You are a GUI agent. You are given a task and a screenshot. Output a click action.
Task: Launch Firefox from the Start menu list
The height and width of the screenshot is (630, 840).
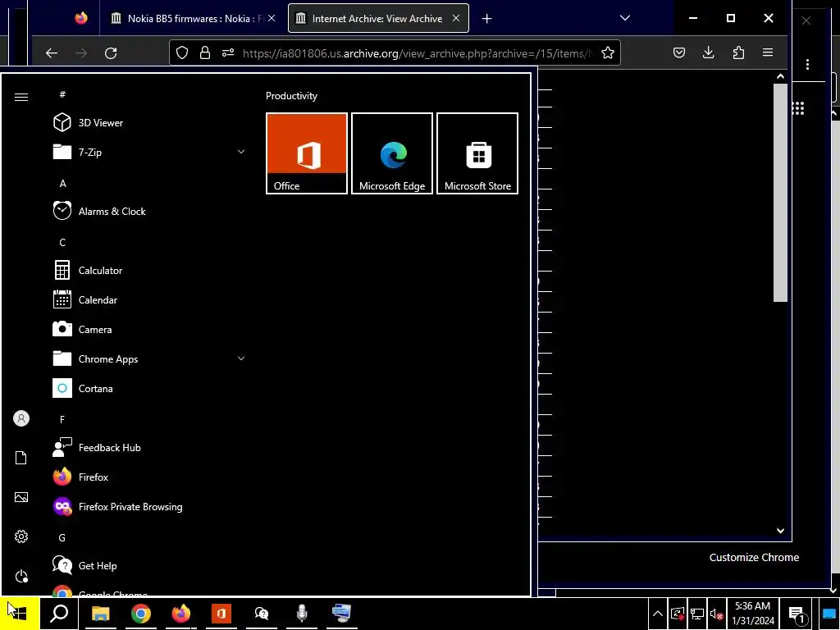pyautogui.click(x=149, y=477)
